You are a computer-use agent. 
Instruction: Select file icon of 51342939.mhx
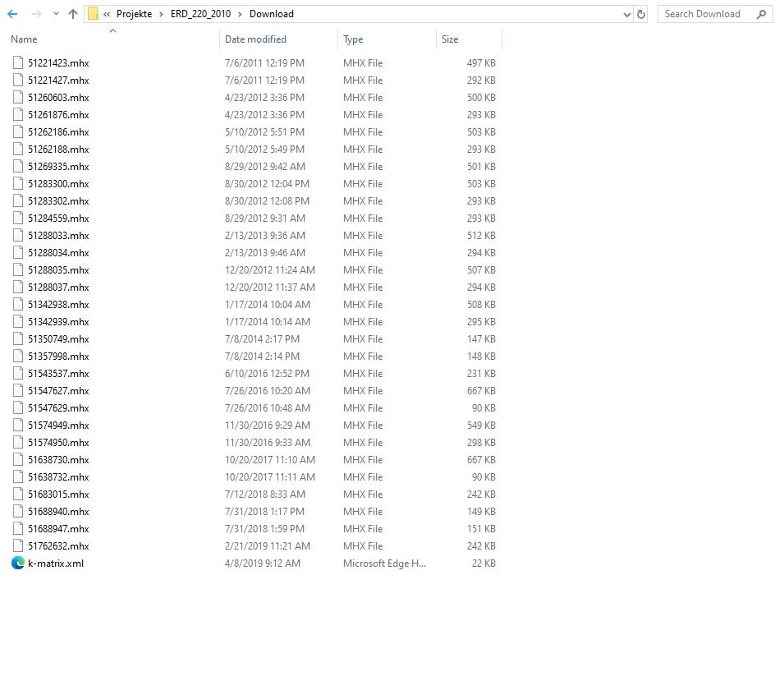click(18, 322)
